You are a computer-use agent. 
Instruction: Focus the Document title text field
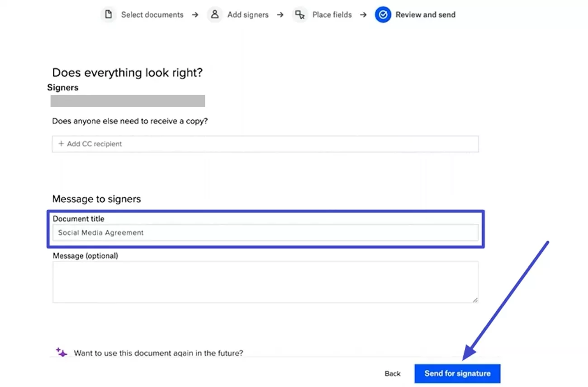tap(265, 233)
